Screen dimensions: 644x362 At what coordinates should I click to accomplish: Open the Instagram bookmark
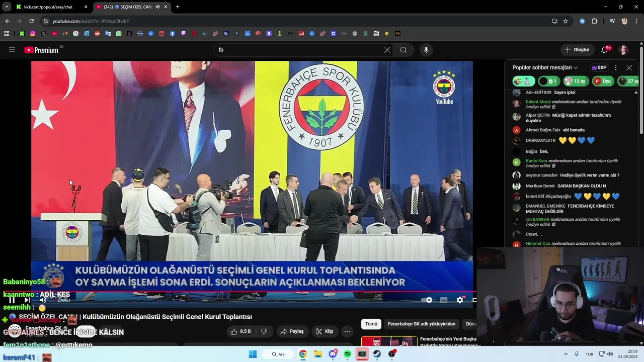[x=33, y=34]
